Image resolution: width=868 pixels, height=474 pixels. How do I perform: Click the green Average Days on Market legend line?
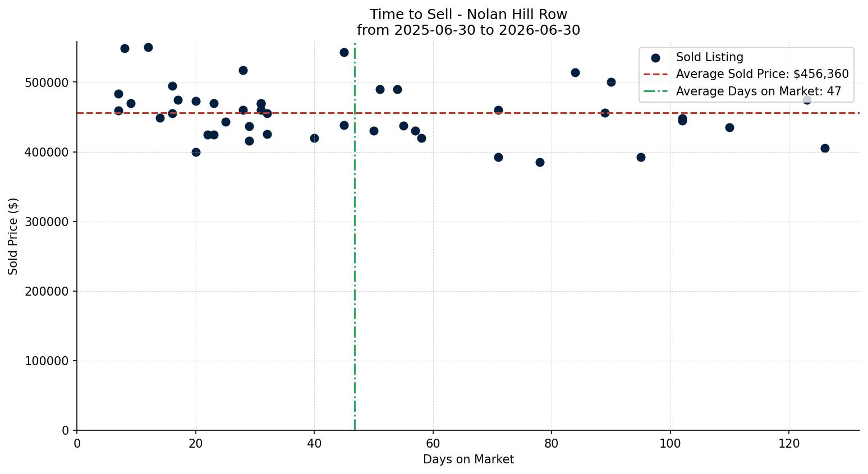(655, 91)
